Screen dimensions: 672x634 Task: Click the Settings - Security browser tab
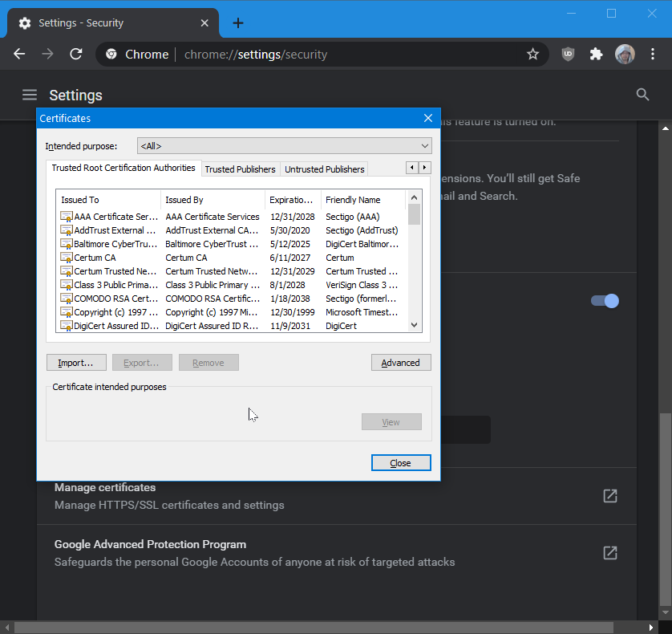coord(113,22)
